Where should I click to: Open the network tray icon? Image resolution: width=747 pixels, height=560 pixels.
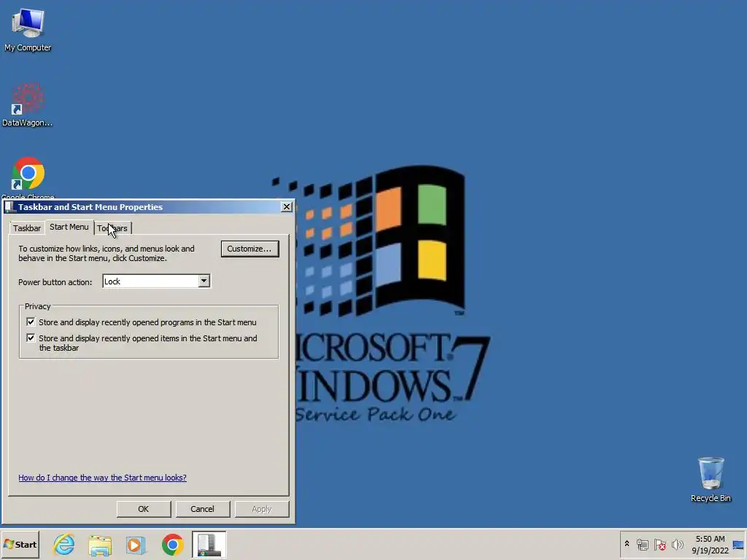pos(642,544)
